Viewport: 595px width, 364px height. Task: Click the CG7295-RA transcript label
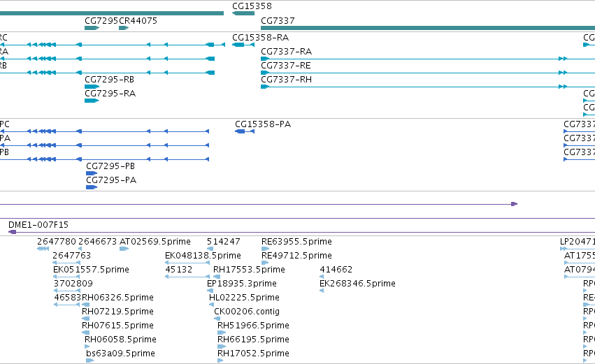pyautogui.click(x=110, y=94)
